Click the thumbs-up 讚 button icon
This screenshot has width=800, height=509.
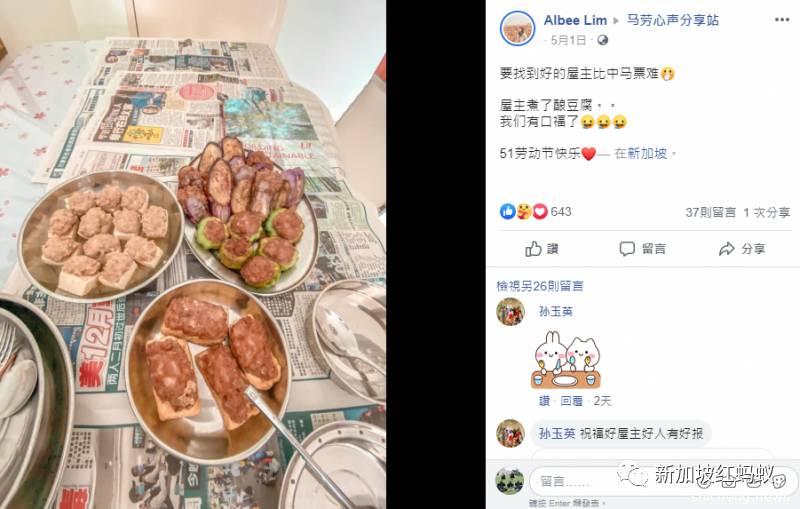pos(533,249)
